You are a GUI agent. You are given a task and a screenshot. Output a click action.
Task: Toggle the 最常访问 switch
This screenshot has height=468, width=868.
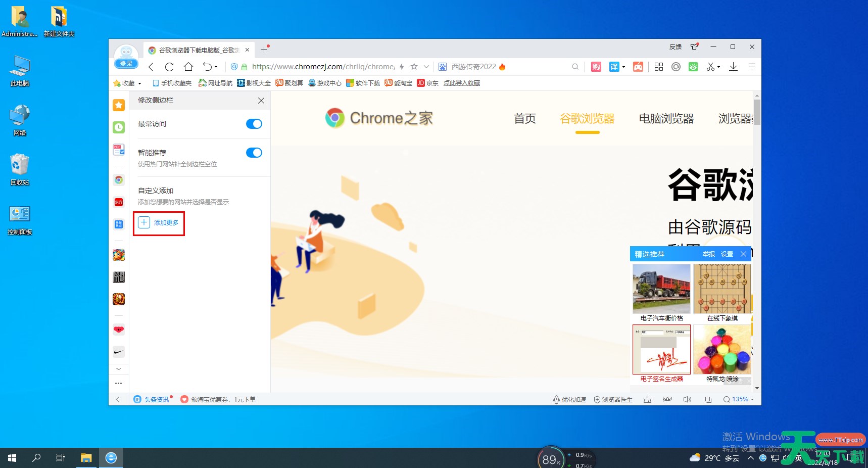[254, 124]
